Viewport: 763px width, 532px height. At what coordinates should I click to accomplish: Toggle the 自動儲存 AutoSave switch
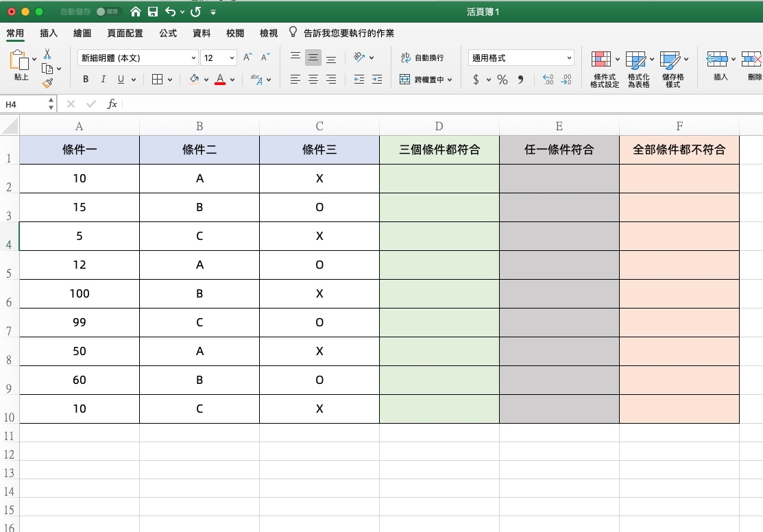108,12
